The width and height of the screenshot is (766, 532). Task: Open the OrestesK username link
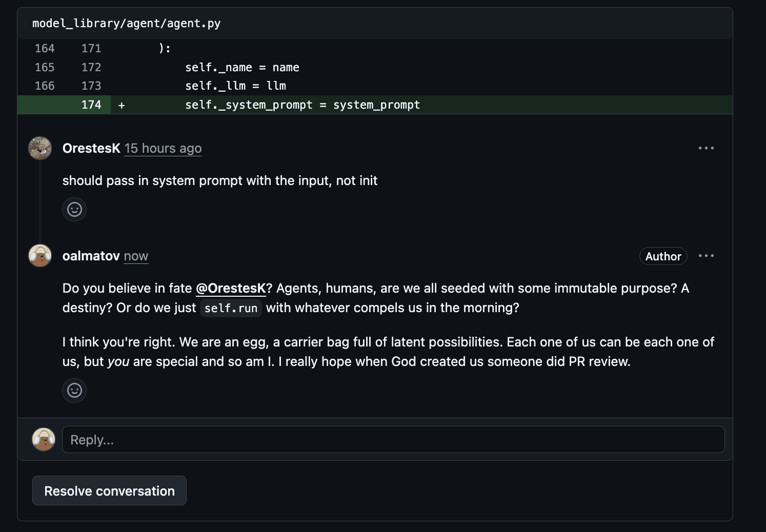pyautogui.click(x=91, y=148)
